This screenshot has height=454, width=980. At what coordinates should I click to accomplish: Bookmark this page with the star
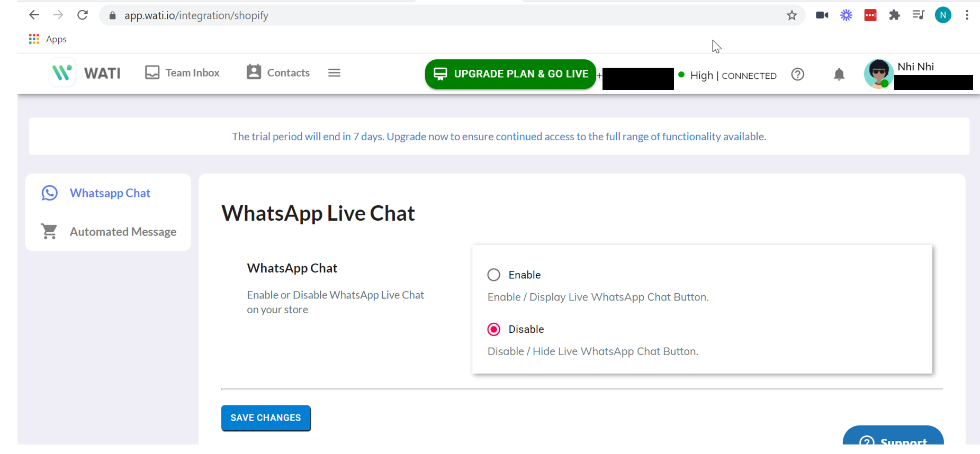[792, 15]
